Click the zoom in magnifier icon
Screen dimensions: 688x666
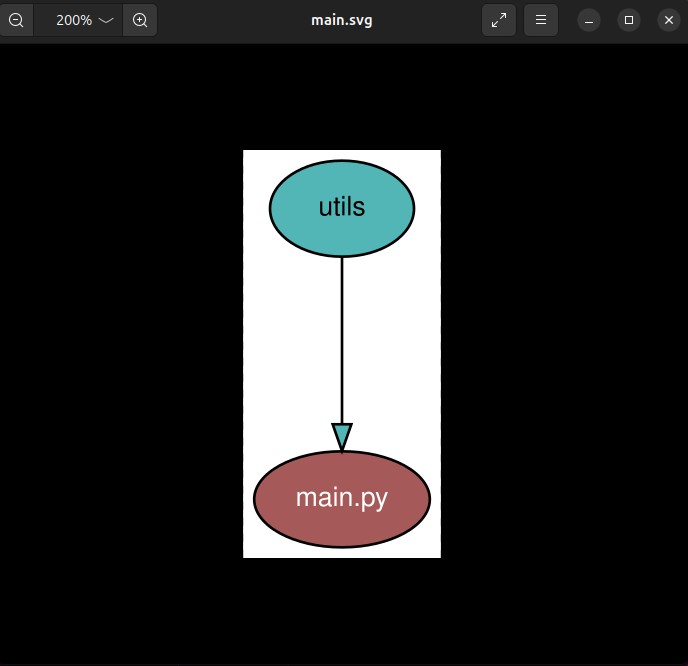(x=140, y=20)
